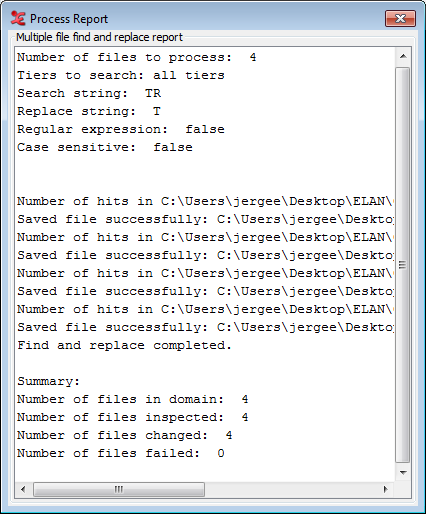Click the horizontal scrollbar left arrow
This screenshot has width=426, height=514.
(23, 489)
